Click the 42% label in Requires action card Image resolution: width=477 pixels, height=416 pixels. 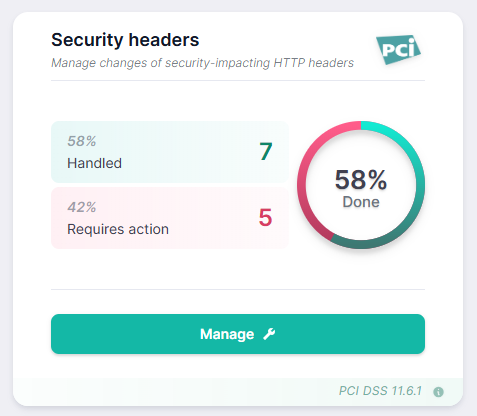click(x=82, y=207)
